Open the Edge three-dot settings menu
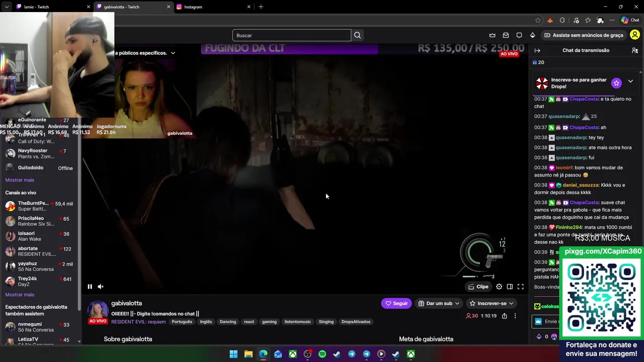This screenshot has width=644, height=362. pyautogui.click(x=612, y=20)
